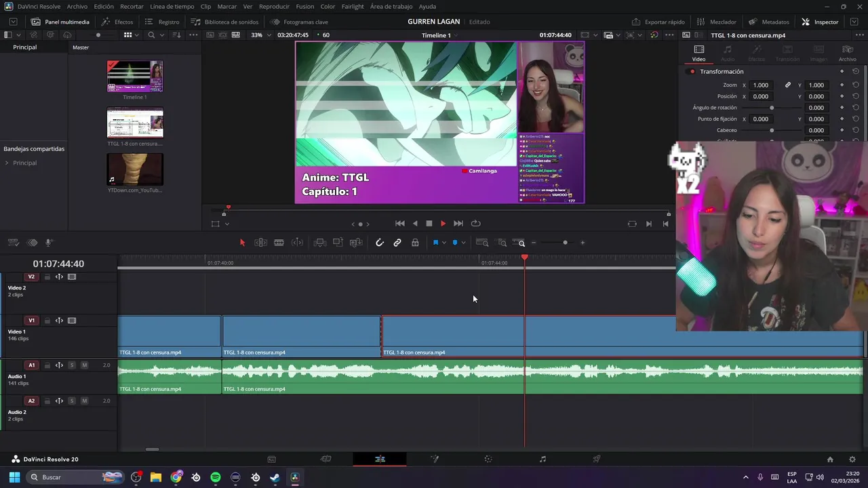Screen dimensions: 868x488
Task: Disable Video 1 track filmstrip toggle
Action: (x=72, y=321)
